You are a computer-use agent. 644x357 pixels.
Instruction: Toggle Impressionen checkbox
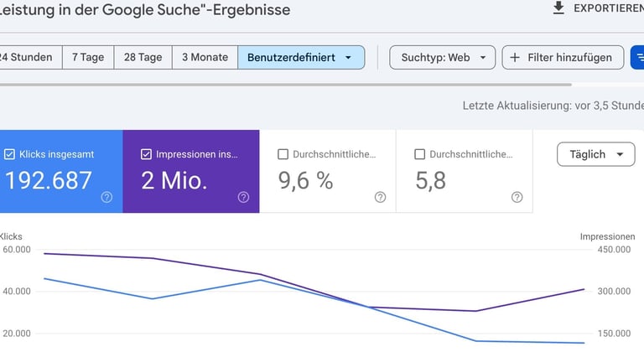(x=146, y=154)
